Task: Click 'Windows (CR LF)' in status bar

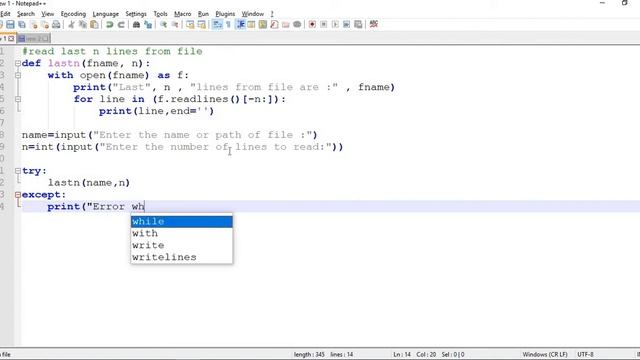Action: point(545,354)
